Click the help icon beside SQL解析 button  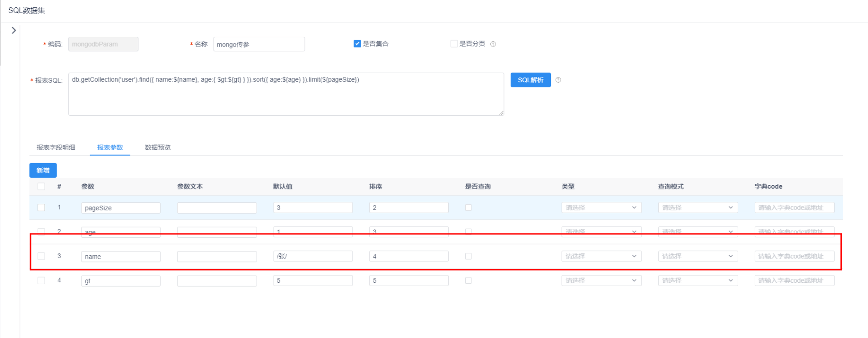pyautogui.click(x=558, y=80)
